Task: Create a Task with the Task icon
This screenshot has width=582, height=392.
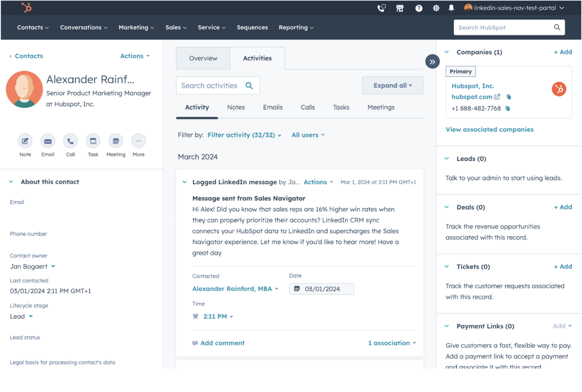Action: pos(93,141)
